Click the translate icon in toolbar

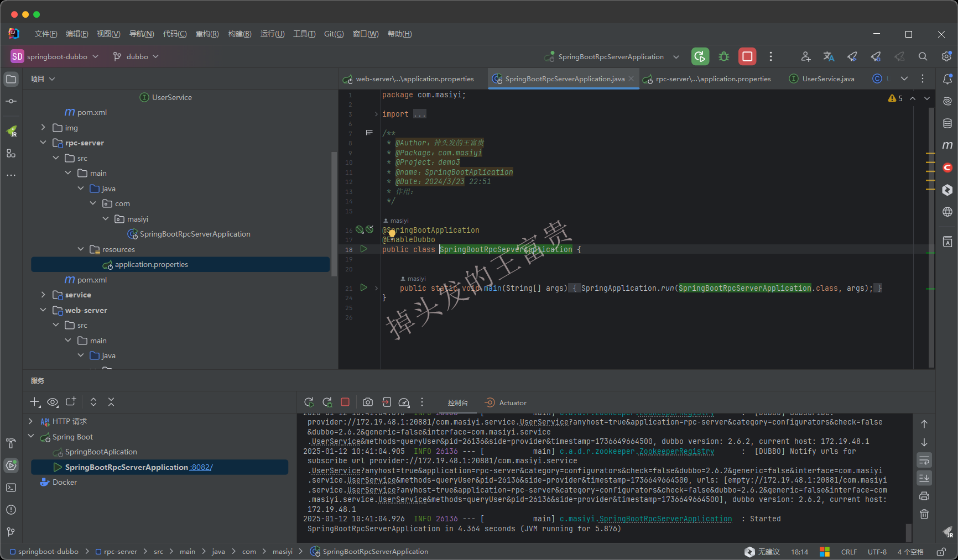[829, 56]
